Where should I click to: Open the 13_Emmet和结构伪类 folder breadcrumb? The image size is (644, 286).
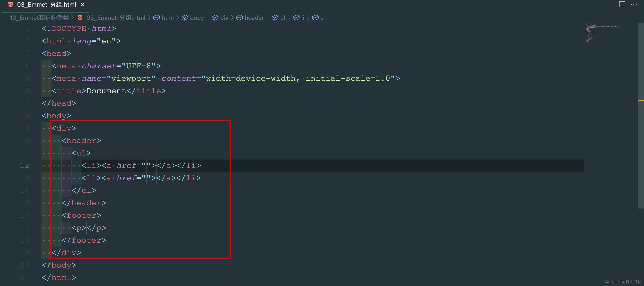point(39,18)
